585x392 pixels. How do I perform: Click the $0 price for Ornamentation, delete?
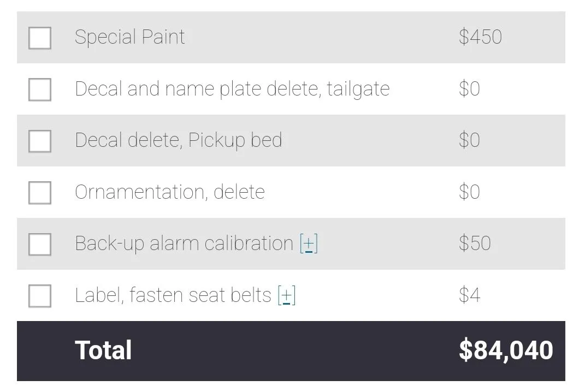pyautogui.click(x=469, y=192)
